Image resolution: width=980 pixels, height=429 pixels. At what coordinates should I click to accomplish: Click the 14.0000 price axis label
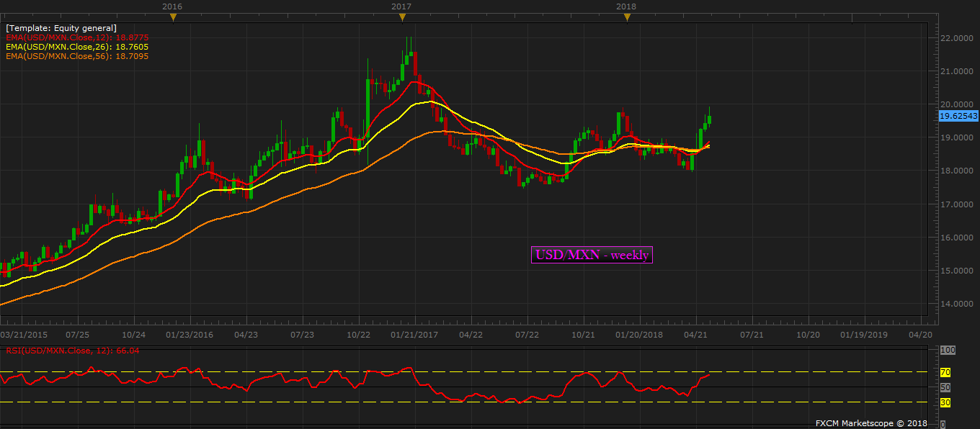(959, 304)
